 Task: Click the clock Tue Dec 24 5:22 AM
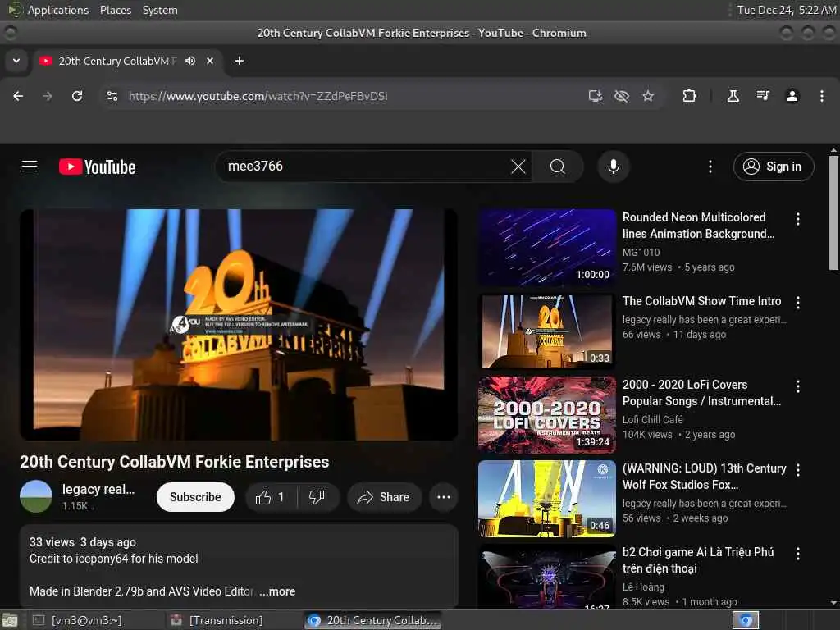click(787, 10)
